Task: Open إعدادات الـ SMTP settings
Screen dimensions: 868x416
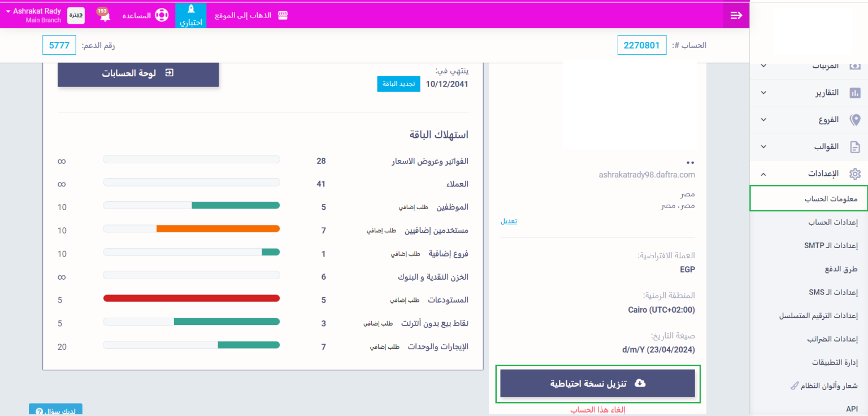Action: coord(831,246)
